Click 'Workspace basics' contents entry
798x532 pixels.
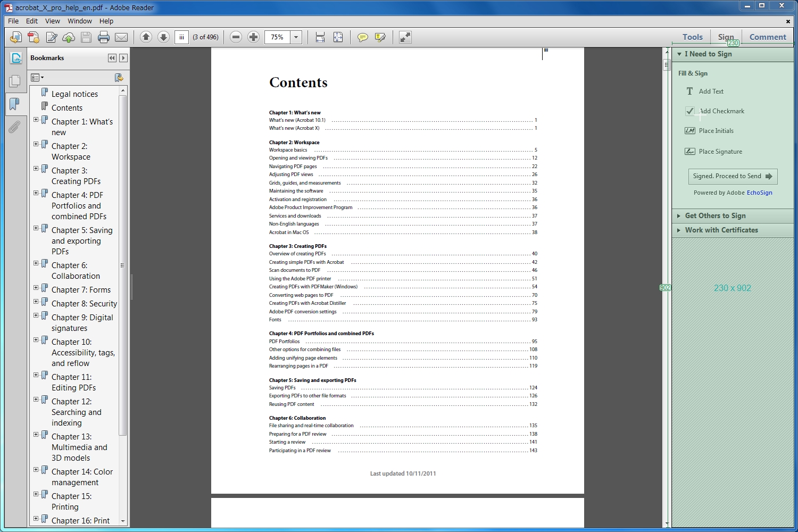point(288,150)
